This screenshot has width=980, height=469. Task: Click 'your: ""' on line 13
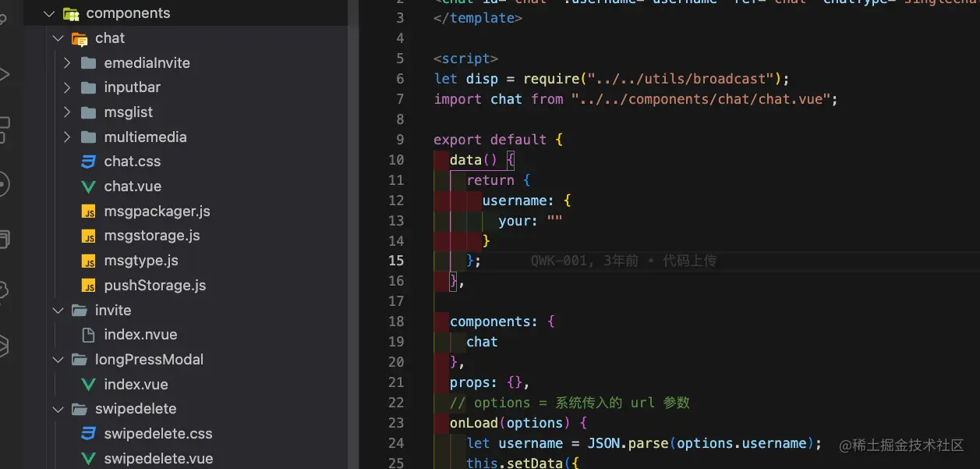click(x=530, y=221)
